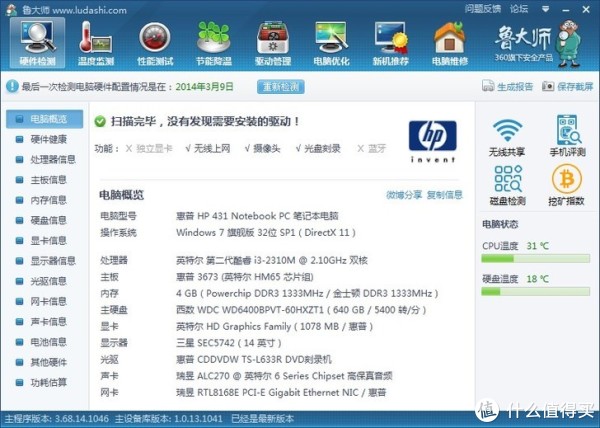600x428 pixels.
Task: Click the 微博分享 share link
Action: [x=404, y=195]
